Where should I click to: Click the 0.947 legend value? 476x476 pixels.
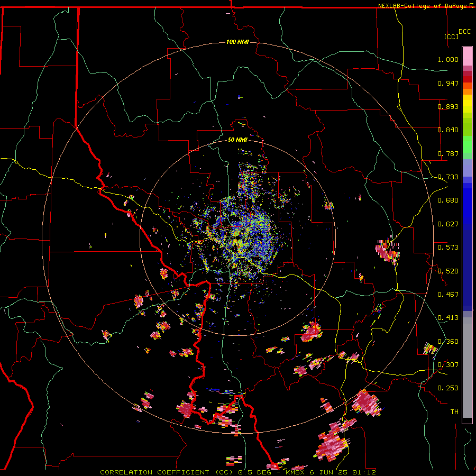[448, 83]
